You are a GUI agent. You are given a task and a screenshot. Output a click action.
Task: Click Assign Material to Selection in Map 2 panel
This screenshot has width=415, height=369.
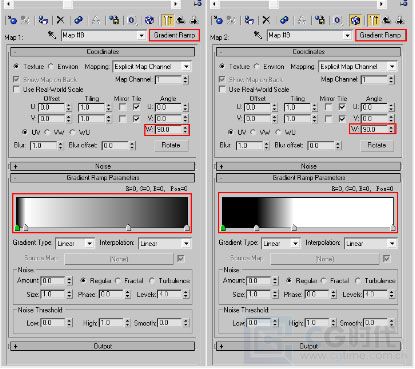pos(249,21)
